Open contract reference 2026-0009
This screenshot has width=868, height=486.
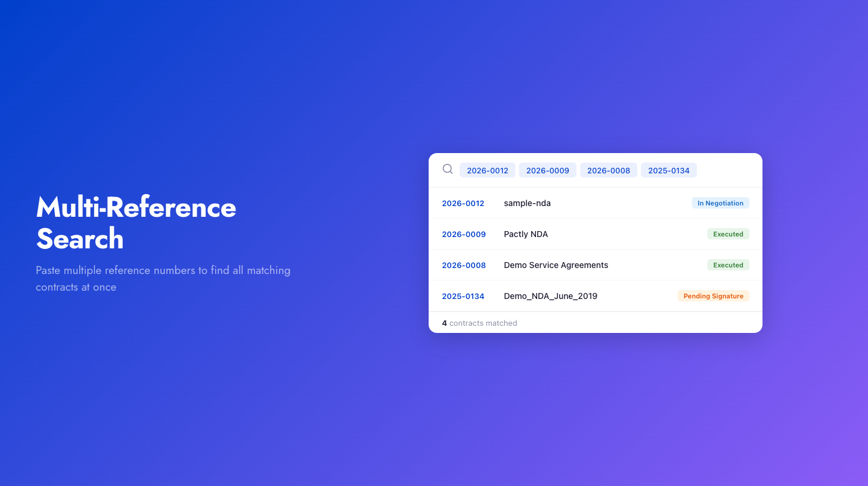(464, 234)
